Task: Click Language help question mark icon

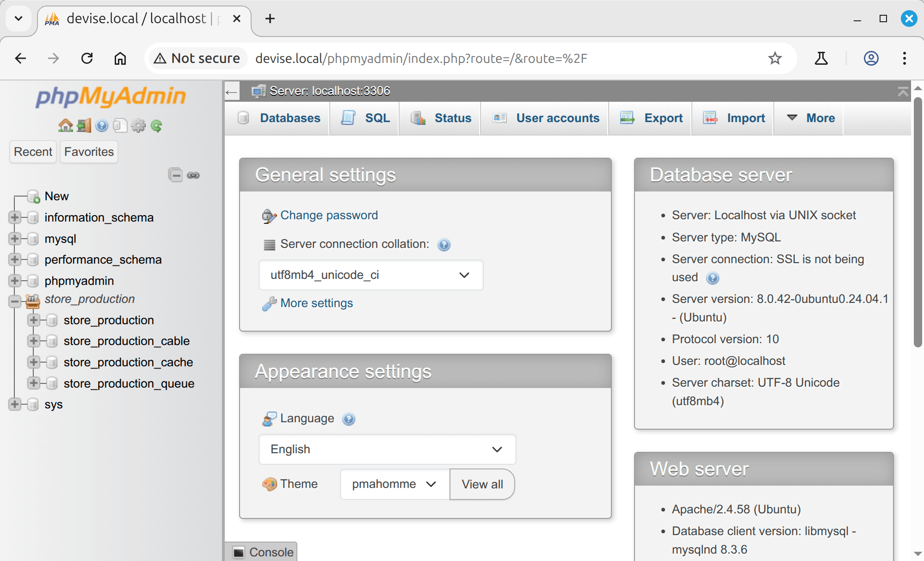Action: pos(349,419)
